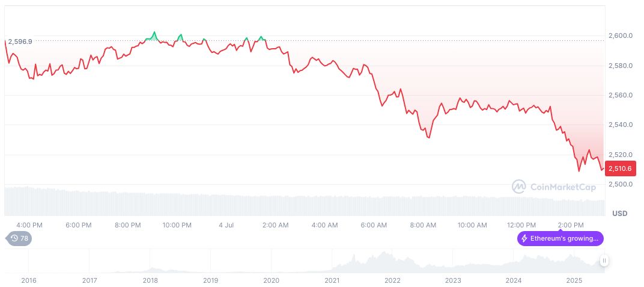Click the history clock icon showing 78
The width and height of the screenshot is (644, 287).
(14, 238)
